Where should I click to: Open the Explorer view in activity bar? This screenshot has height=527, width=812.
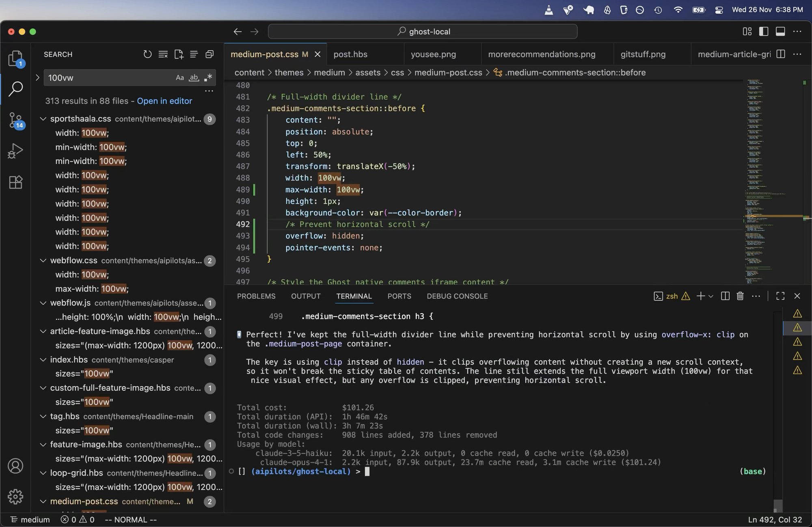[15, 58]
